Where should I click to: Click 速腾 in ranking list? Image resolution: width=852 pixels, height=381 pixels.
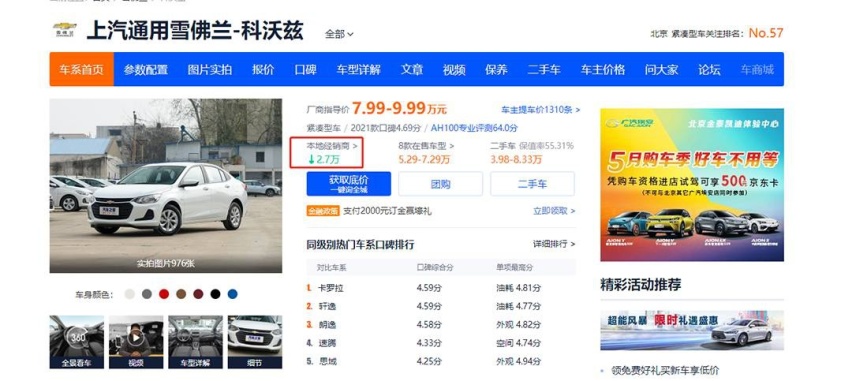(328, 343)
